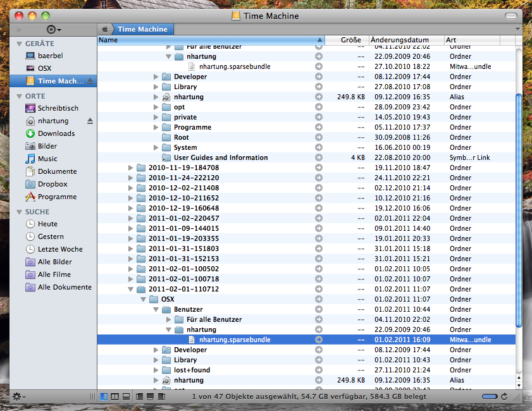
Task: Click the circled arrow for the selected sparsebundle
Action: [319, 340]
